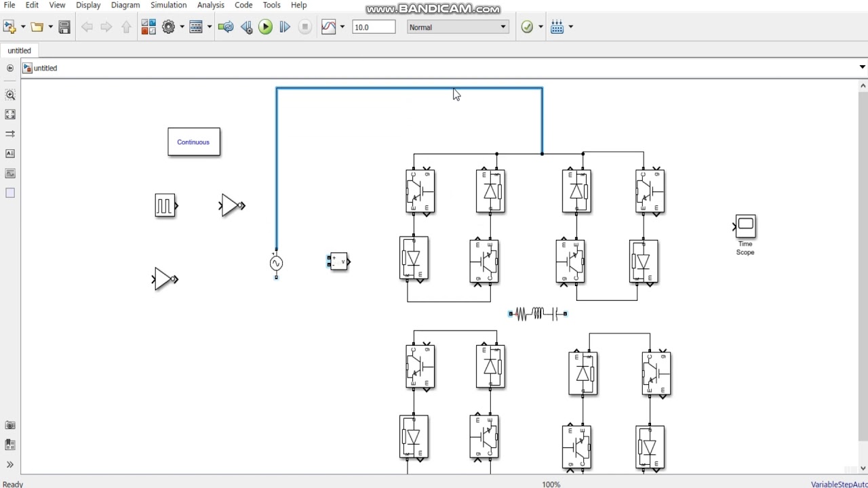Expand the palette with double chevron
The height and width of the screenshot is (488, 868).
10,465
